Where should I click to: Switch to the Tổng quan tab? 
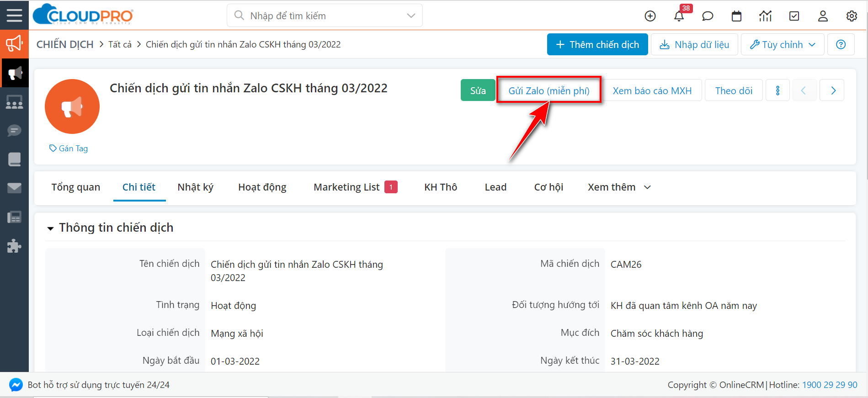click(x=75, y=187)
